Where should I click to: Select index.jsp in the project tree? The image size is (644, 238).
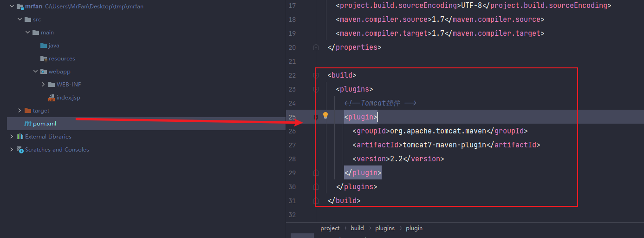pyautogui.click(x=68, y=98)
